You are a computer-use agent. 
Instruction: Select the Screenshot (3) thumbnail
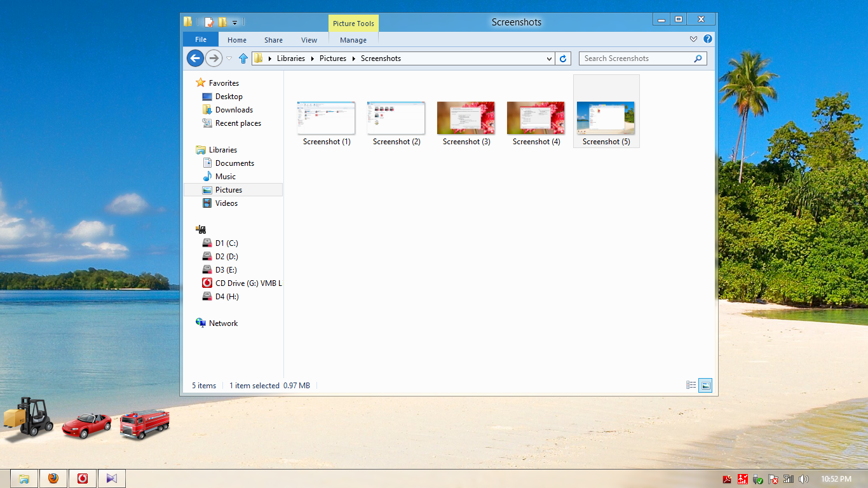466,119
